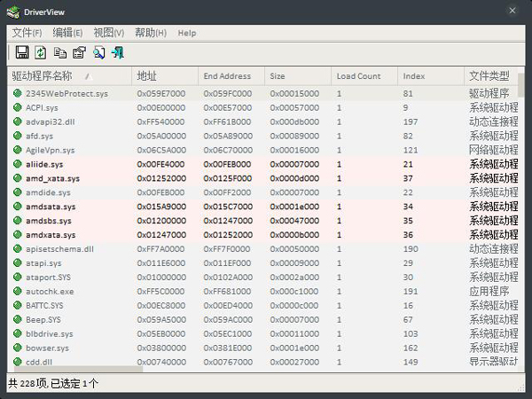Click size value 0x000c1000
The width and height of the screenshot is (532, 399).
tap(294, 291)
